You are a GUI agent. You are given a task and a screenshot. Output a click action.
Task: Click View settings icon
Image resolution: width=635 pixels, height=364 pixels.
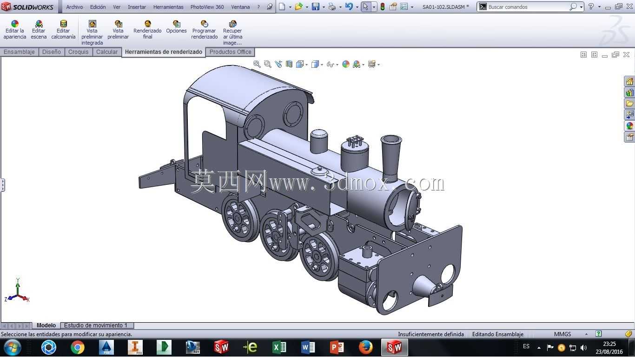[x=371, y=64]
